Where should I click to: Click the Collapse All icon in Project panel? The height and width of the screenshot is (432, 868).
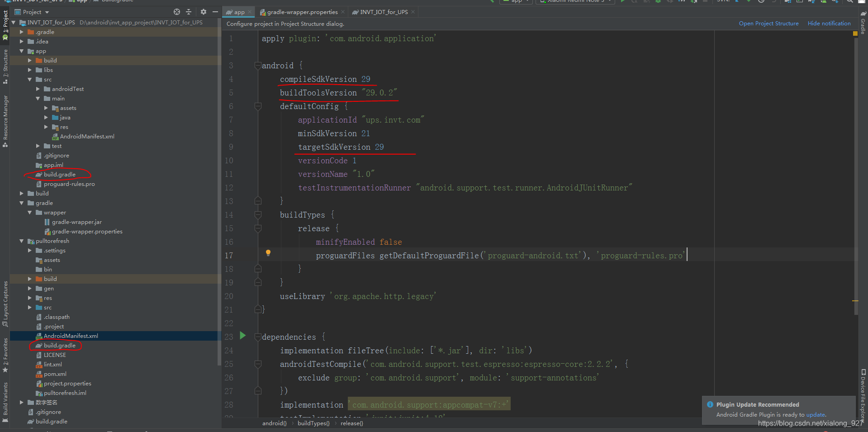[189, 12]
